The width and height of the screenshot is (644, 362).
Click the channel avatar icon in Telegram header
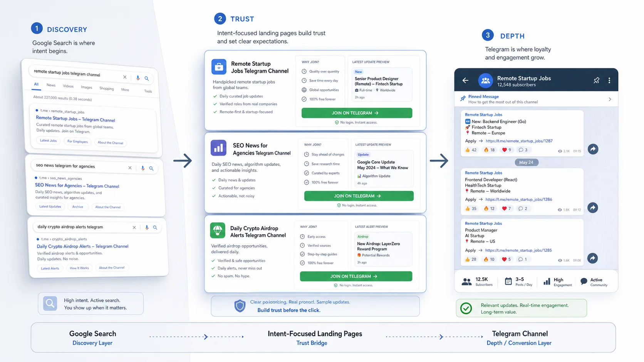point(486,81)
